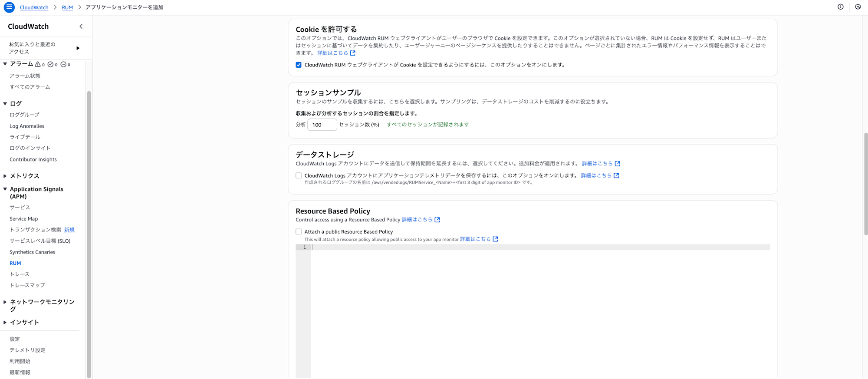Image resolution: width=868 pixels, height=379 pixels.
Task: Open ライブテール in sidebar
Action: (x=25, y=137)
